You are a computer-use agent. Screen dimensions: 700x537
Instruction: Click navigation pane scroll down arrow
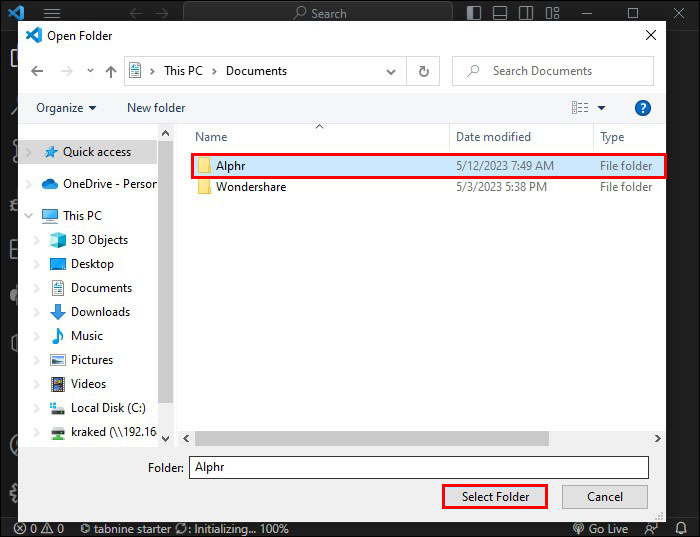pos(165,438)
